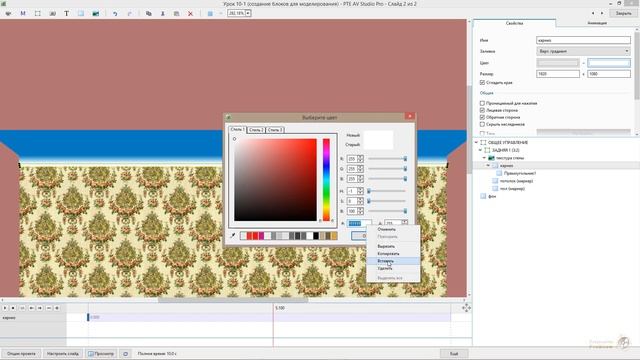The width and height of the screenshot is (640, 360).
Task: Enable Прозрачный для нажатия checkbox
Action: [x=482, y=103]
